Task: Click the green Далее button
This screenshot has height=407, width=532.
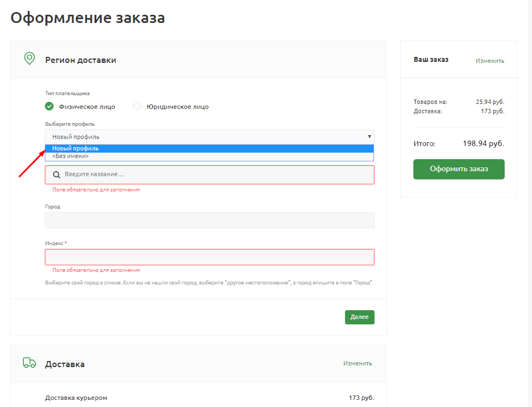Action: click(x=360, y=317)
